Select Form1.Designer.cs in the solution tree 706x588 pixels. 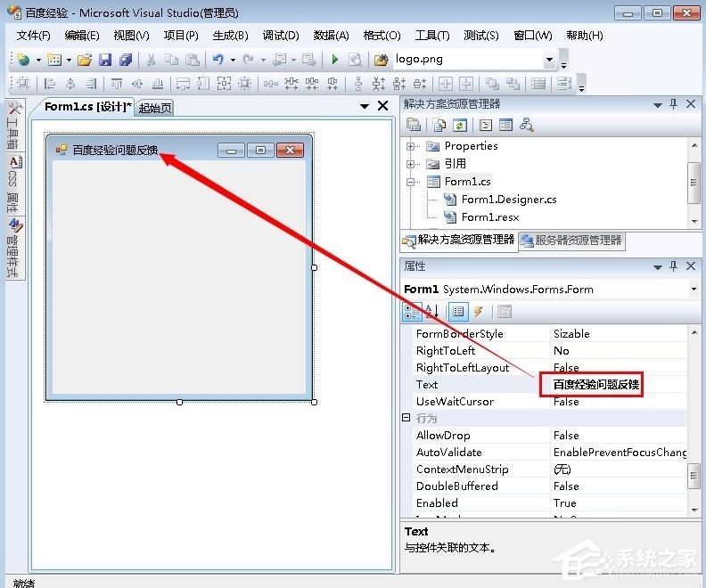pyautogui.click(x=508, y=200)
